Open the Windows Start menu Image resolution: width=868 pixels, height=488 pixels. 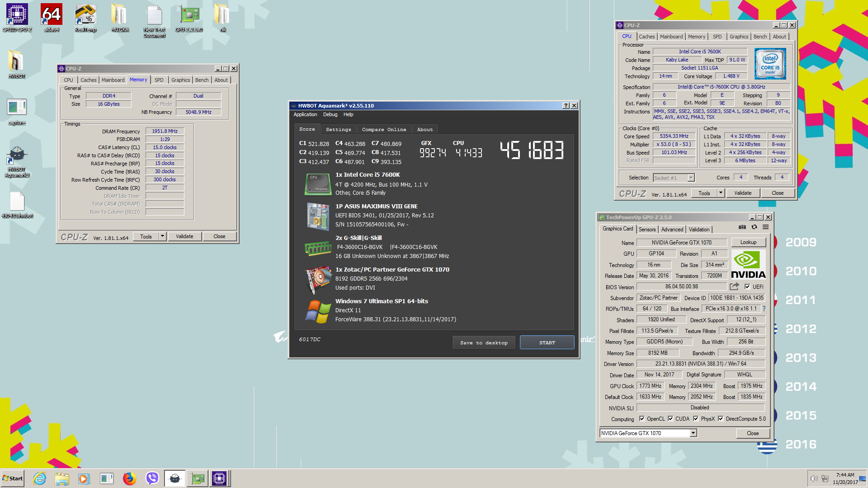13,479
